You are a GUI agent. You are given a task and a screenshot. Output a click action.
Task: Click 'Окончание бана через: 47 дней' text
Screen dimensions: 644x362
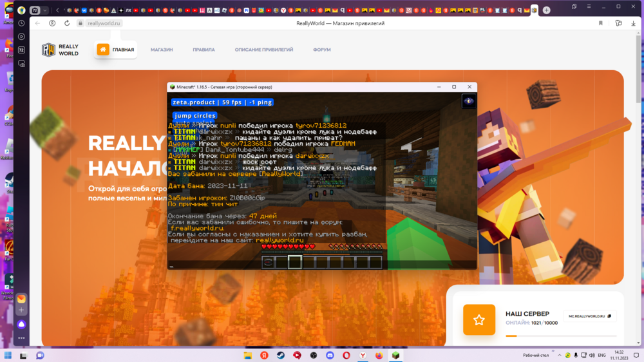(x=222, y=216)
